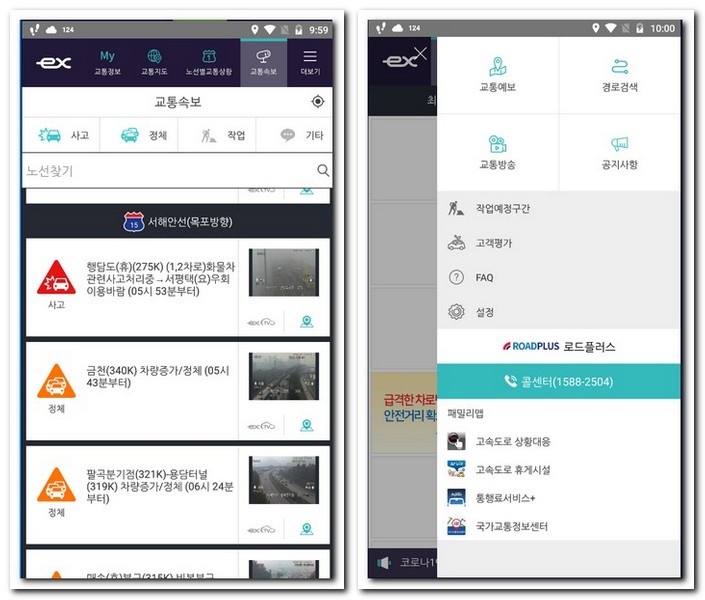Open 교통예보 traffic forecast
The width and height of the screenshot is (705, 600).
(x=498, y=75)
